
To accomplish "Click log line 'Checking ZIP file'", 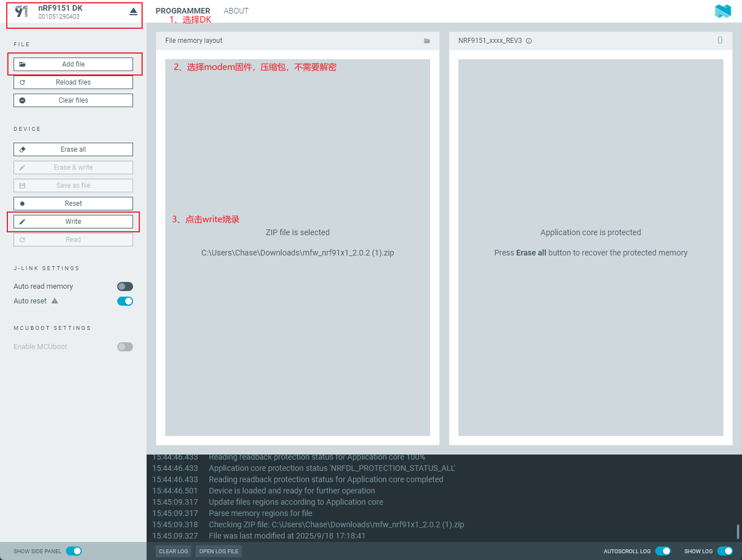I will coord(337,524).
